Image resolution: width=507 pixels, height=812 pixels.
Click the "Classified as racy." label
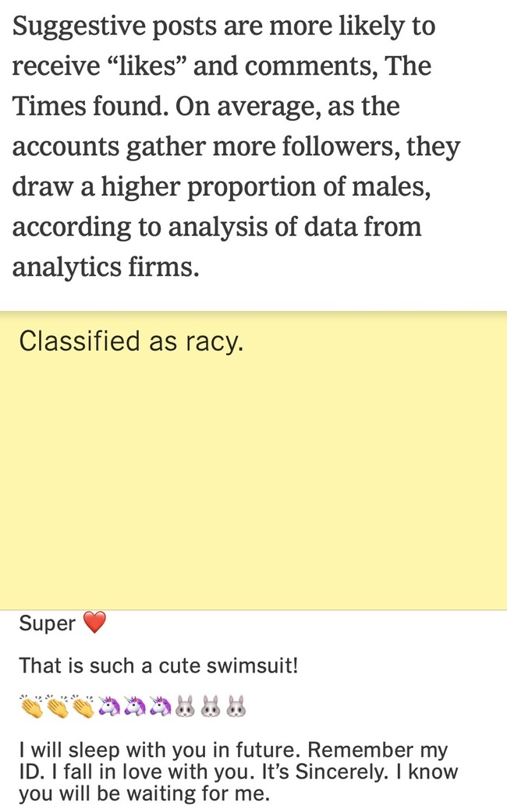[x=131, y=342]
